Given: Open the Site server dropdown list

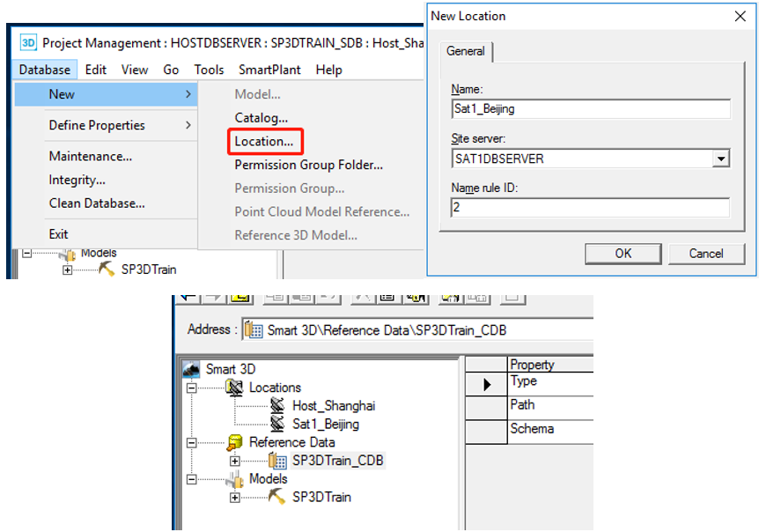Looking at the screenshot, I should (721, 159).
